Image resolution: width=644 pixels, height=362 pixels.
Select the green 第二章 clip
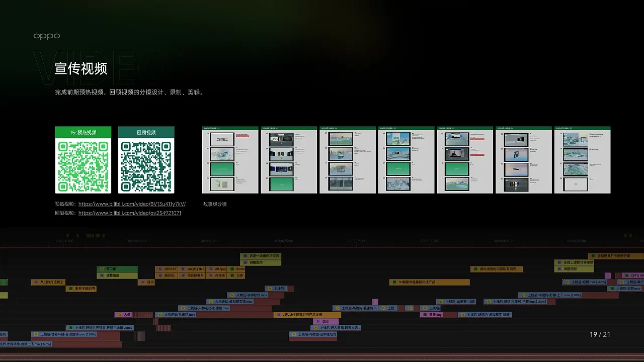(x=117, y=269)
